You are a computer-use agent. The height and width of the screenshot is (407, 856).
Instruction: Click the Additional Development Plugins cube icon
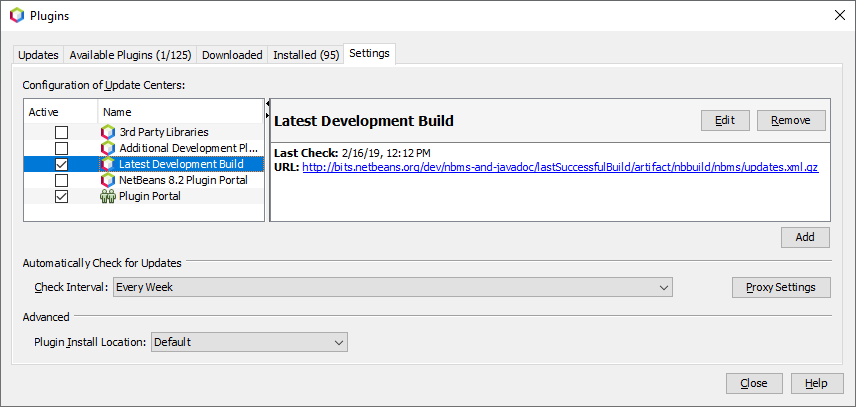pyautogui.click(x=108, y=148)
